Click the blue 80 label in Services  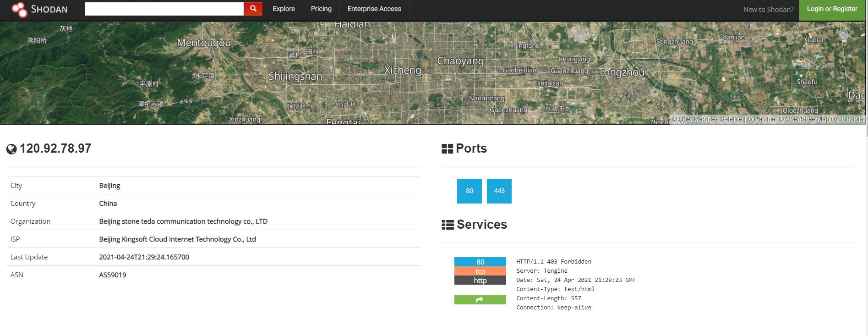[x=480, y=262]
